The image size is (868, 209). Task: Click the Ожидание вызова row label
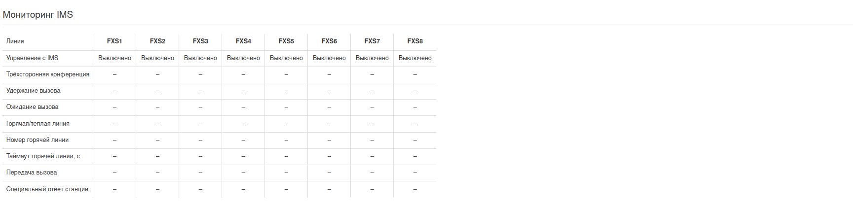tap(33, 107)
